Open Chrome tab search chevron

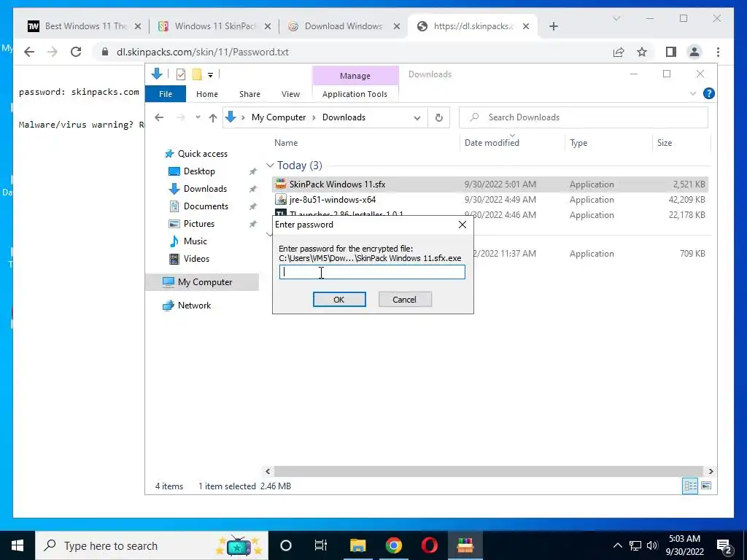pos(616,18)
